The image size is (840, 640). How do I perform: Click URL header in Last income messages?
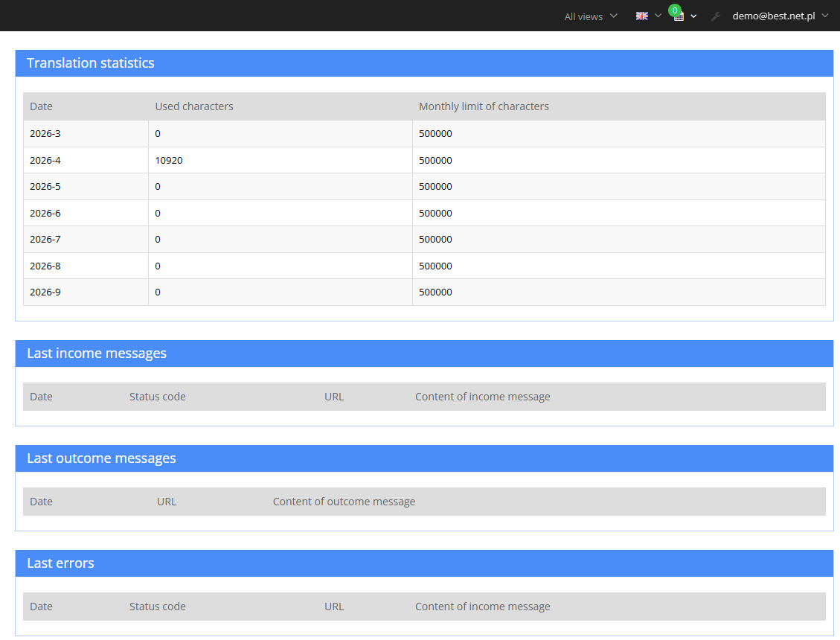(x=334, y=397)
